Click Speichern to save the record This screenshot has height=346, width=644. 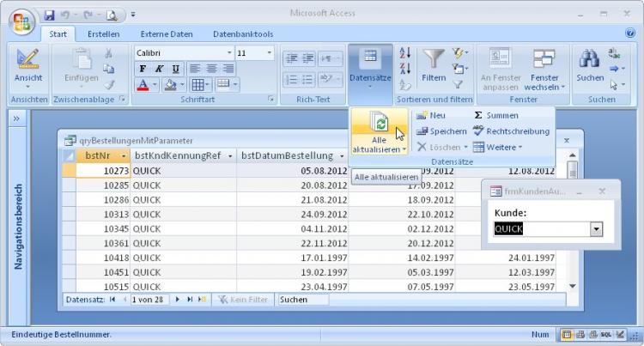point(441,131)
